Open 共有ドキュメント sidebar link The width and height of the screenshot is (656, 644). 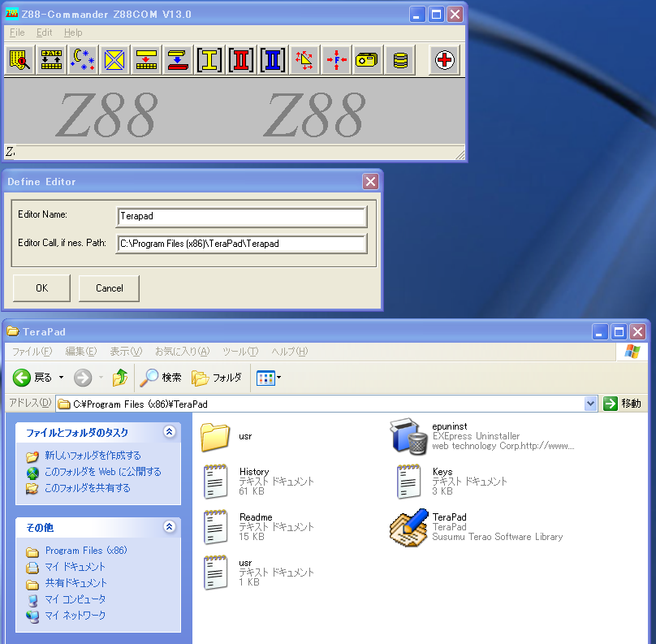click(76, 583)
